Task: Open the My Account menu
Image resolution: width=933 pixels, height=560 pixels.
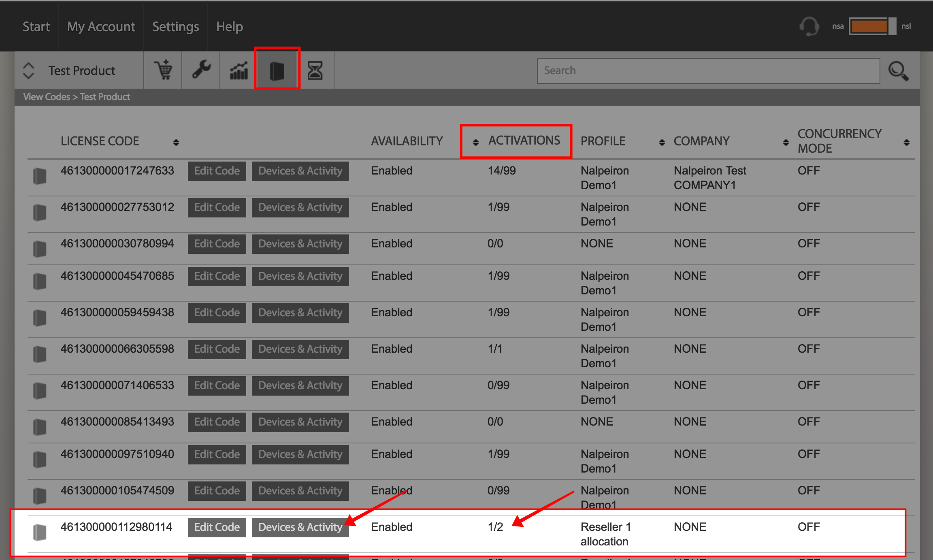Action: coord(101,27)
